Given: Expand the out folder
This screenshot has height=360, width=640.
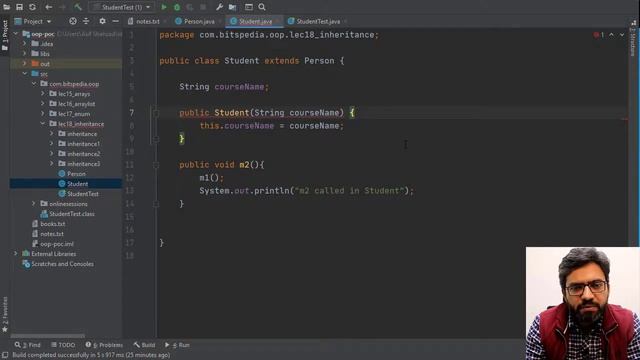Looking at the screenshot, I should (x=25, y=64).
